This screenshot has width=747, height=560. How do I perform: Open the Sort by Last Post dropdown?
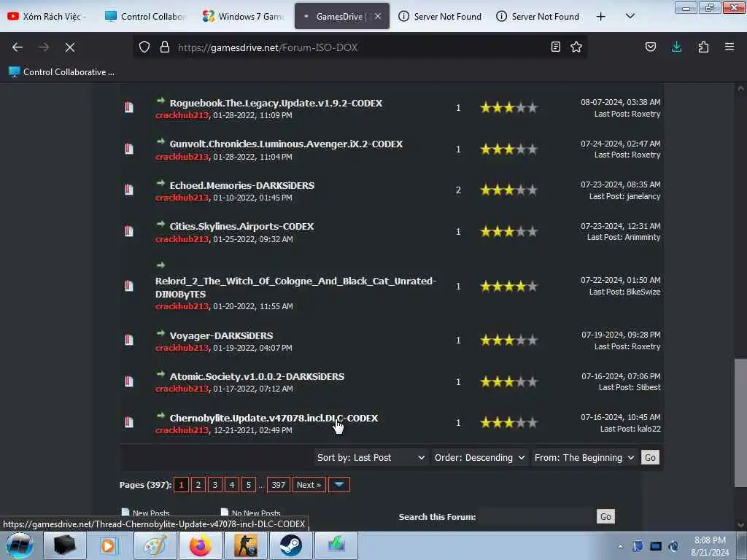[371, 458]
